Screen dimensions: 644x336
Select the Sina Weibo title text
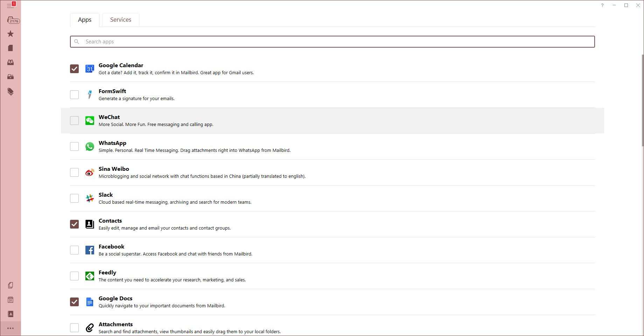[114, 169]
